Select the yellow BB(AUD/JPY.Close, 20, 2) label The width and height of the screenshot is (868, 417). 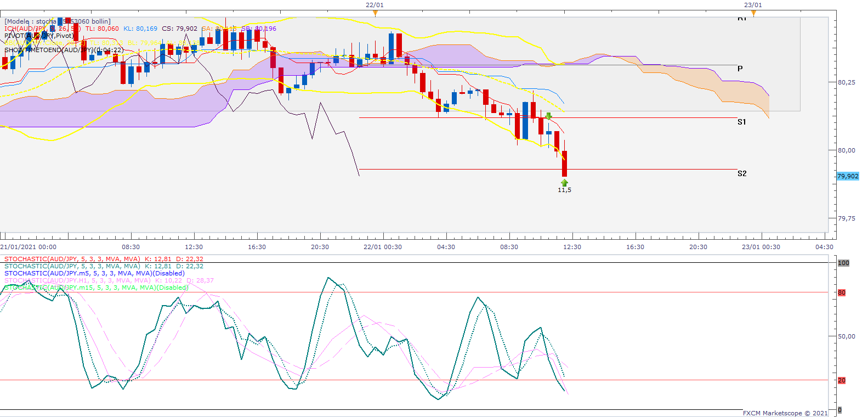[45, 43]
